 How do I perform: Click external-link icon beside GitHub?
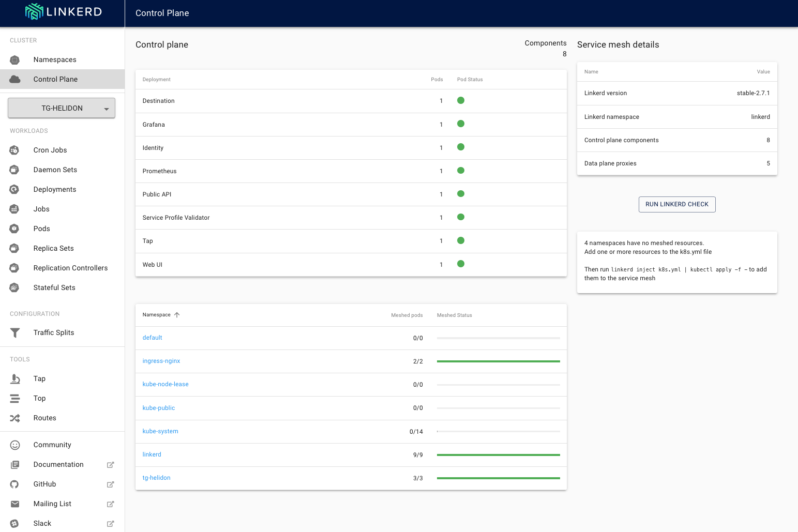(110, 484)
